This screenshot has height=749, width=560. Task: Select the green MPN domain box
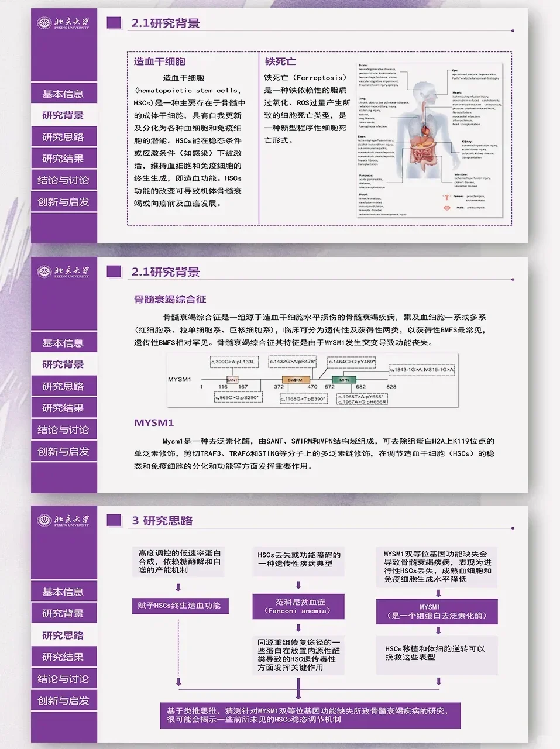(x=343, y=379)
